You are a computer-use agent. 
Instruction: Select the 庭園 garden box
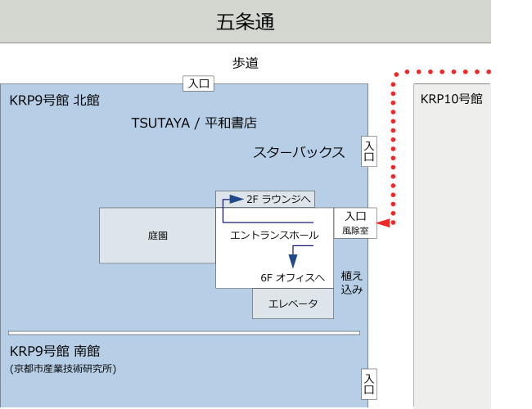pos(157,236)
